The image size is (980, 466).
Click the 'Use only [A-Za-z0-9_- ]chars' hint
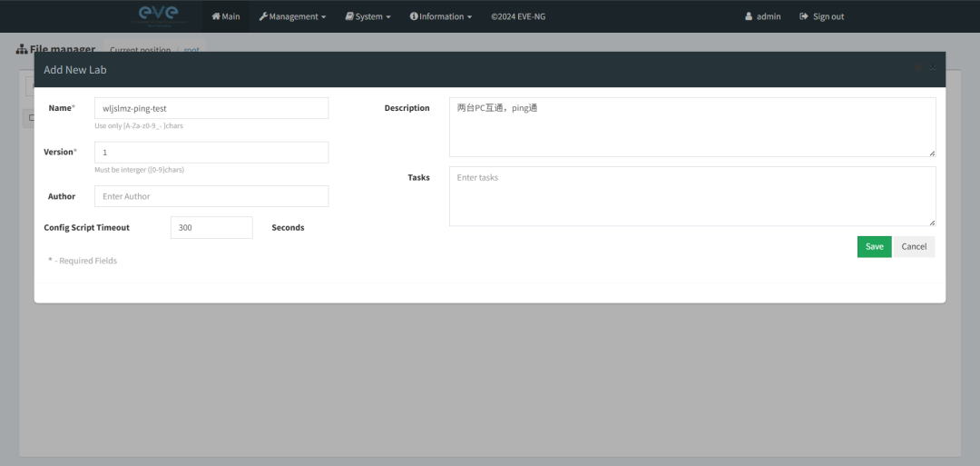pos(139,125)
